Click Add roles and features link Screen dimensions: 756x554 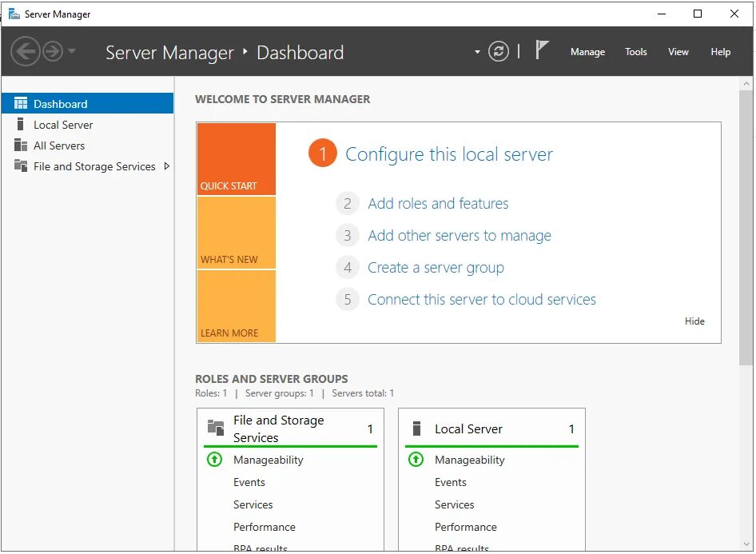click(x=438, y=204)
